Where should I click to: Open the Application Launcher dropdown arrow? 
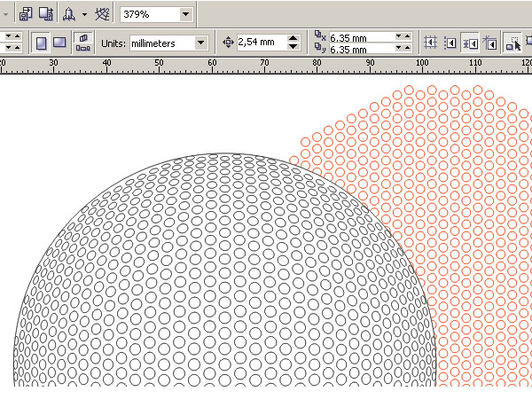pos(84,14)
